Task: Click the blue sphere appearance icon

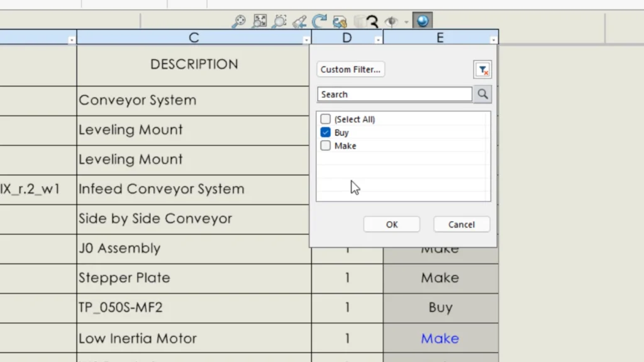Action: click(422, 21)
